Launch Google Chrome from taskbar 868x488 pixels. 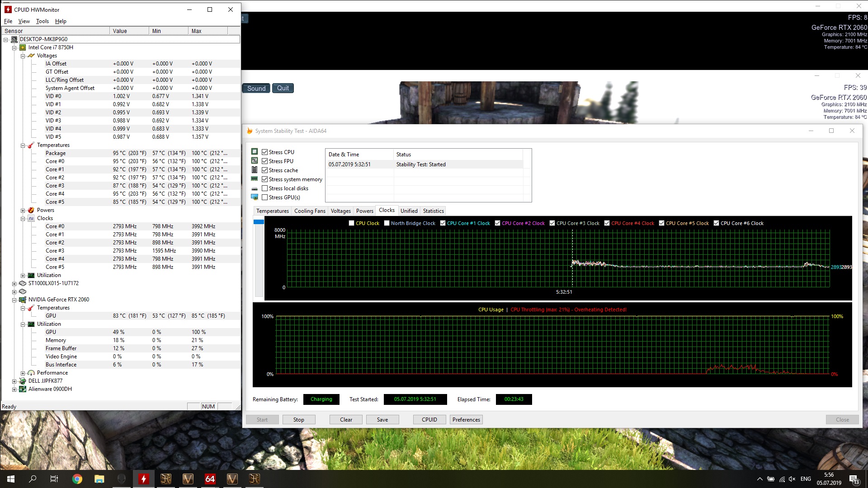tap(77, 479)
